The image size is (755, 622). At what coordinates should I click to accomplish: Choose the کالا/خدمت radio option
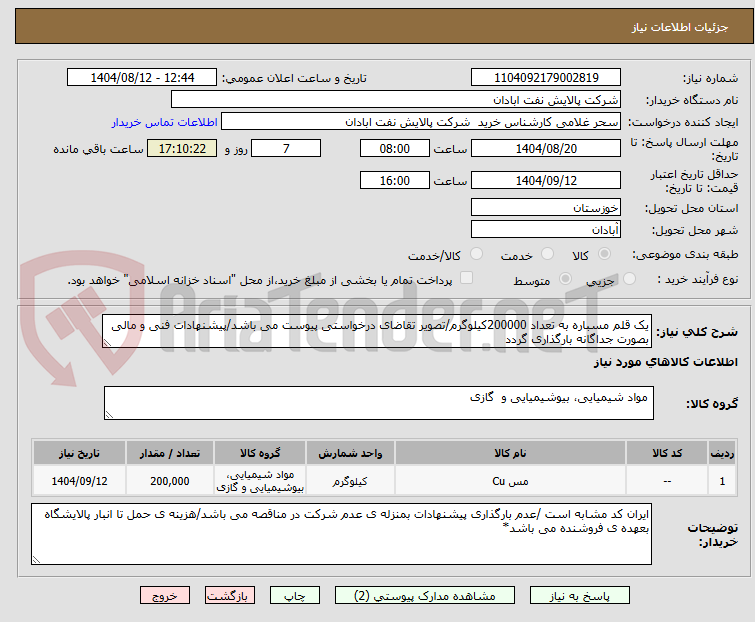[x=477, y=254]
